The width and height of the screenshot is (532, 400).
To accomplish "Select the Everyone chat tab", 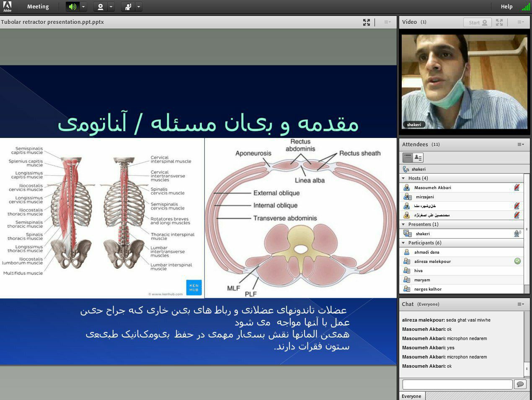I will point(412,396).
